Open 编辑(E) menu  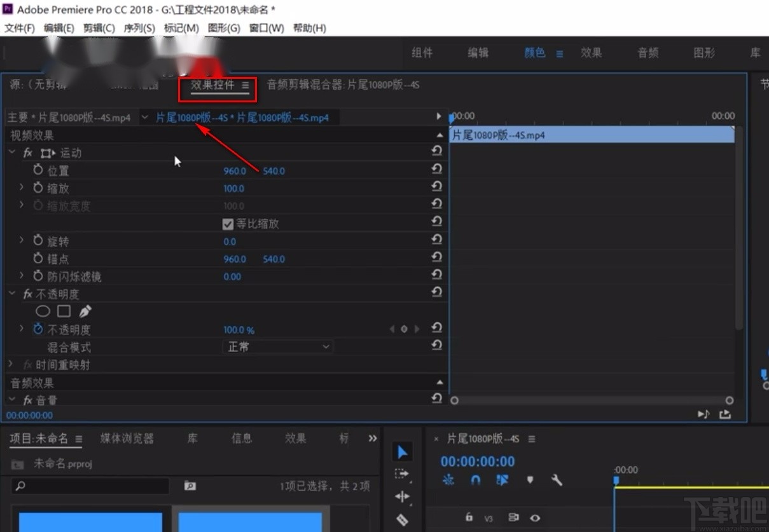coord(59,28)
